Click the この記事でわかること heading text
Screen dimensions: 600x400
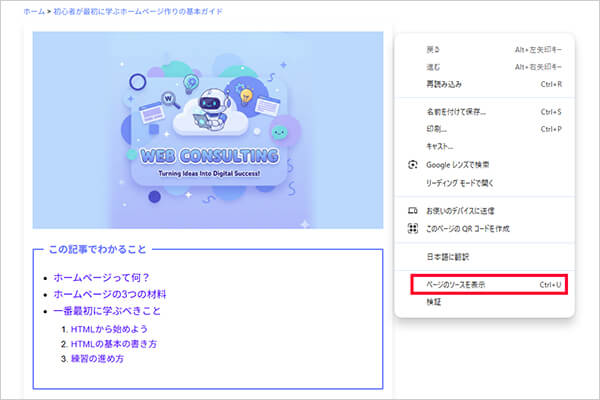point(98,249)
